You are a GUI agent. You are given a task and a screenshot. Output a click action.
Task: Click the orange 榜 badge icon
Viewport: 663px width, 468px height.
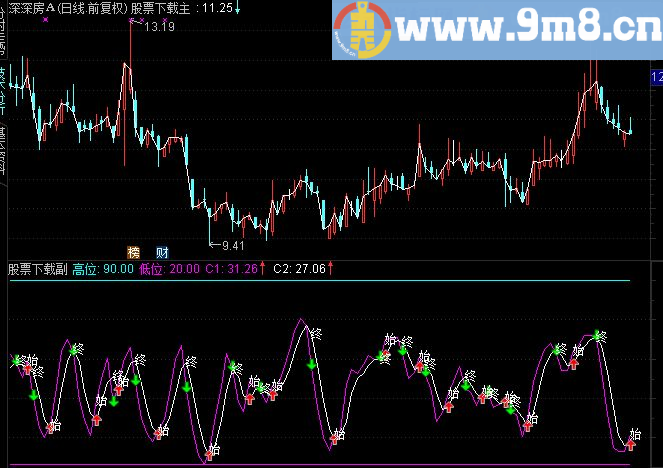(133, 250)
